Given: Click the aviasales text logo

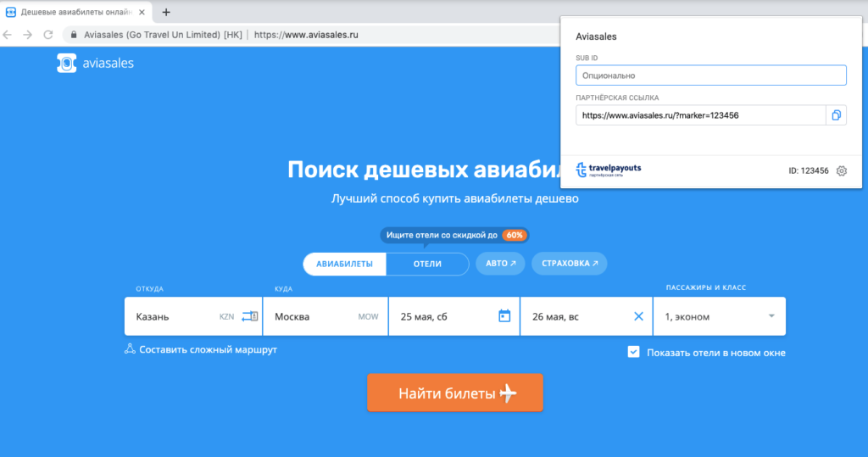Looking at the screenshot, I should click(x=108, y=63).
